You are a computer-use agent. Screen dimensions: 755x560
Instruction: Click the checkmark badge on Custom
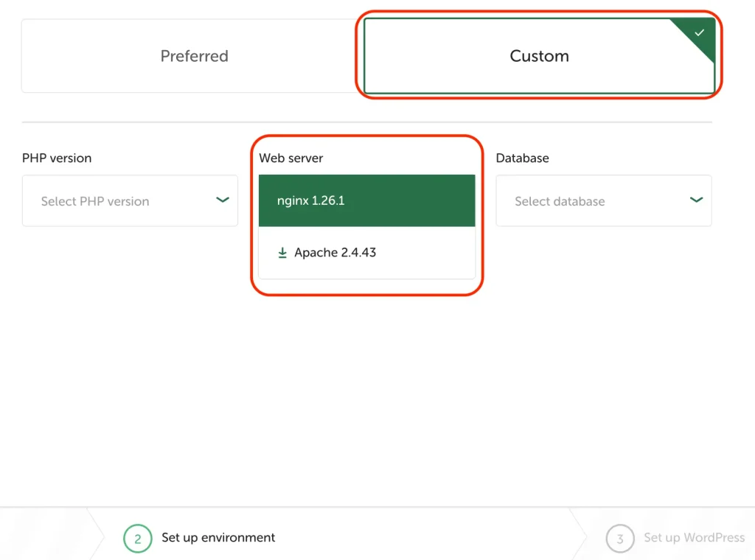click(700, 33)
